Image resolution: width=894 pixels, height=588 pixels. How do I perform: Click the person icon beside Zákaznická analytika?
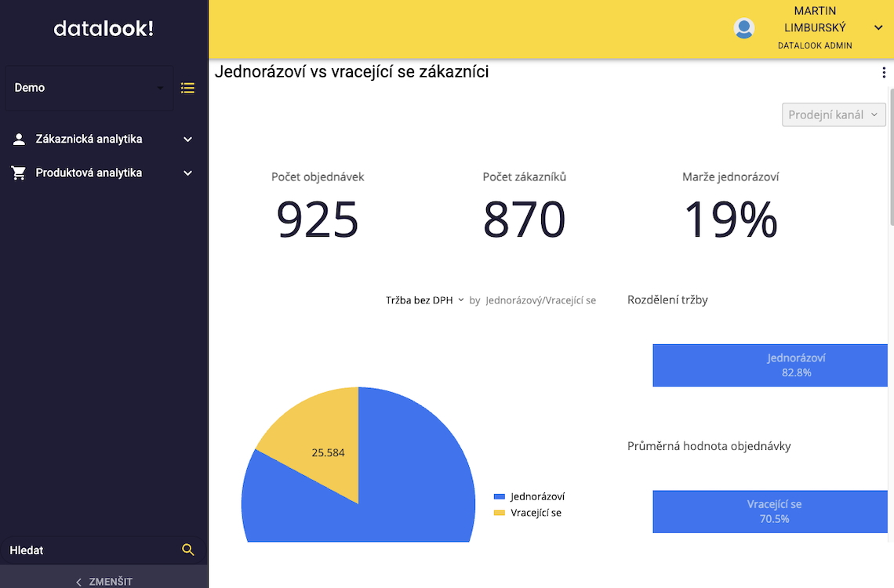[19, 139]
